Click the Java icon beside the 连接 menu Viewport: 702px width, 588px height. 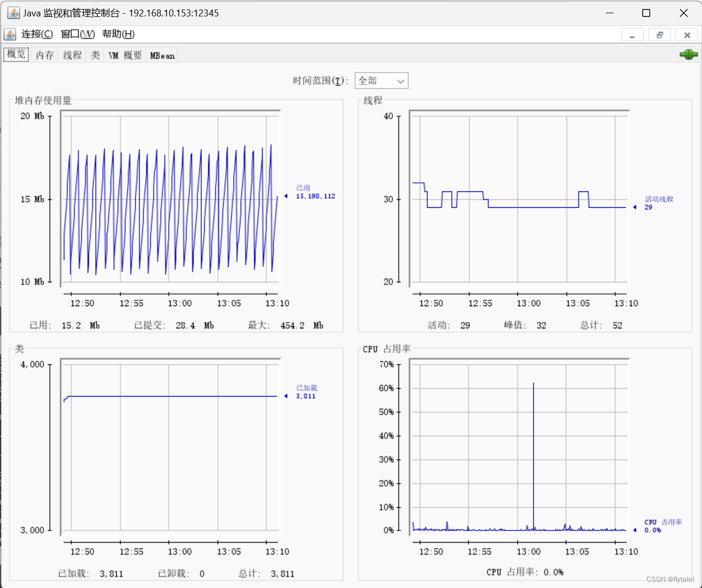(10, 34)
